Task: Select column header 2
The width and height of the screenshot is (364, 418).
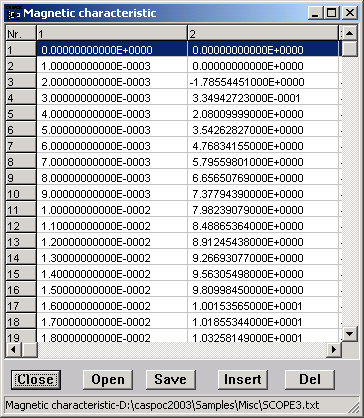Action: pos(263,33)
